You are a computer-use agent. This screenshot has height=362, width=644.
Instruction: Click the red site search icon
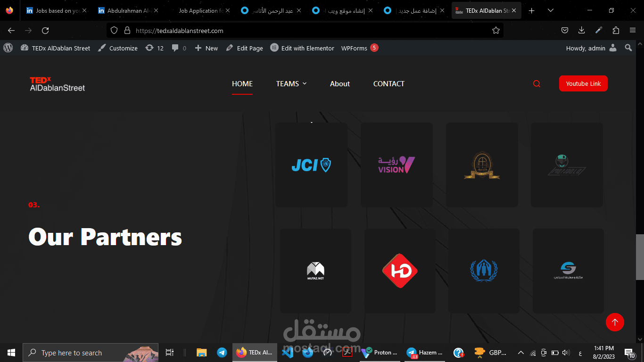(537, 84)
